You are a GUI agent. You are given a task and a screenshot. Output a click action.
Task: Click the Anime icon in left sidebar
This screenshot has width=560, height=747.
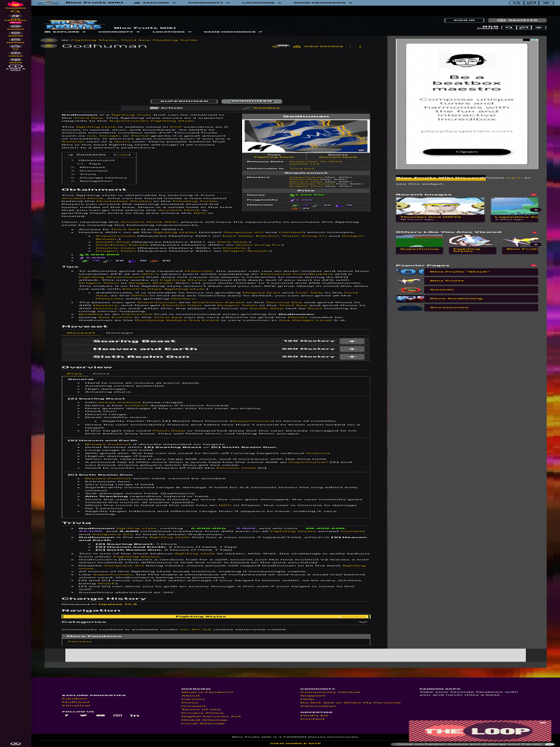click(x=15, y=34)
